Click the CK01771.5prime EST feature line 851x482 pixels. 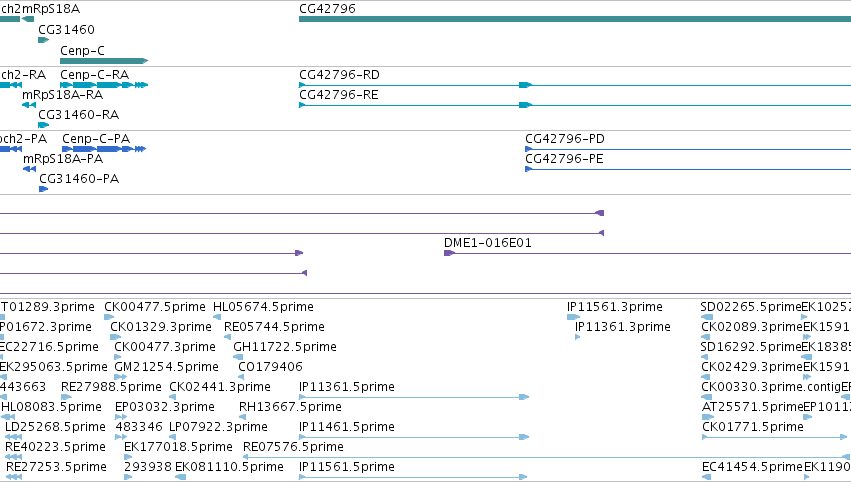tap(774, 437)
